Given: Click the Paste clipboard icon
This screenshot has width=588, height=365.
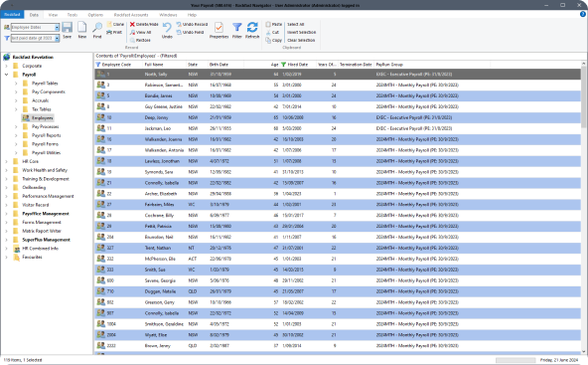Looking at the screenshot, I should click(x=268, y=24).
